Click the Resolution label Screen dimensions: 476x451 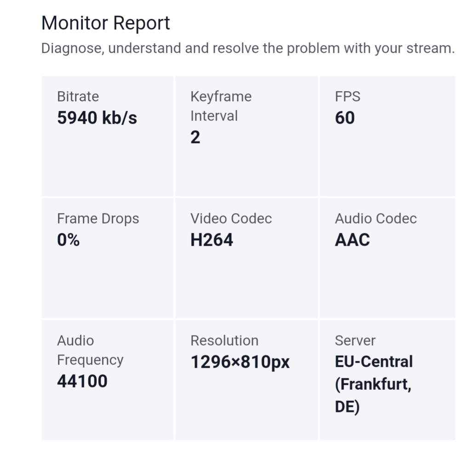(x=224, y=341)
